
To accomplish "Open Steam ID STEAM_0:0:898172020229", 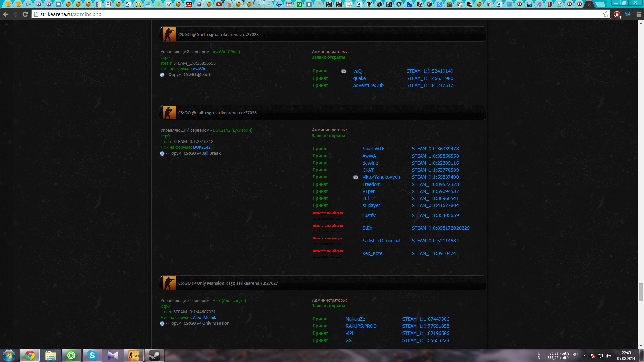I will [x=440, y=228].
